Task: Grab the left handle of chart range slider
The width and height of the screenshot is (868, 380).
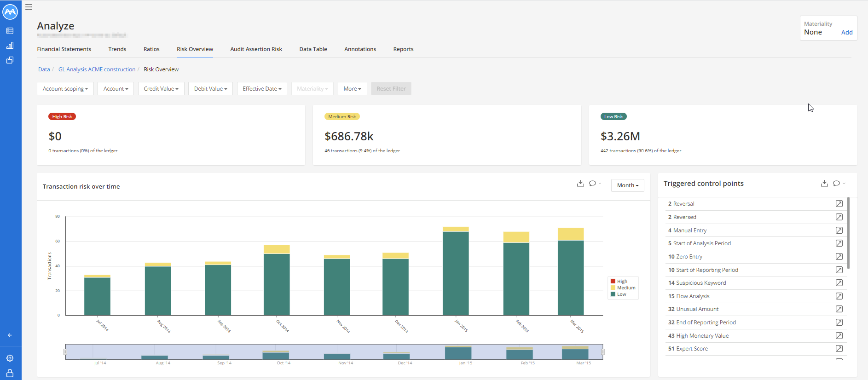Action: (x=65, y=352)
